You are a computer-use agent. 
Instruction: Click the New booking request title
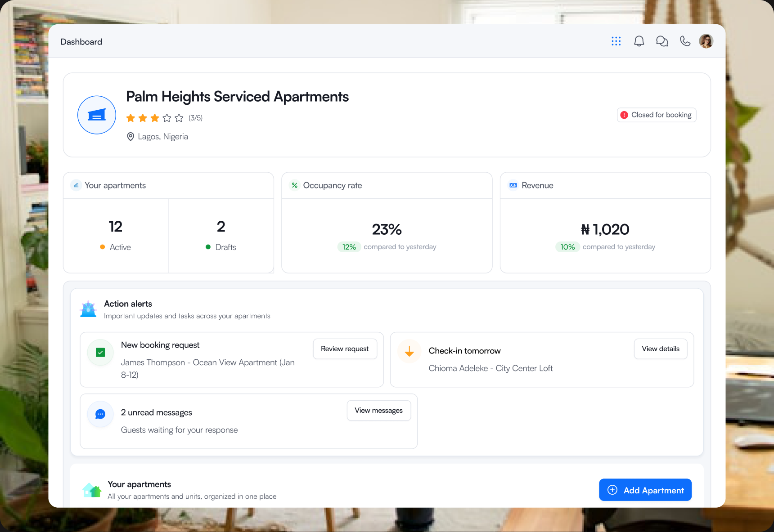pos(160,345)
